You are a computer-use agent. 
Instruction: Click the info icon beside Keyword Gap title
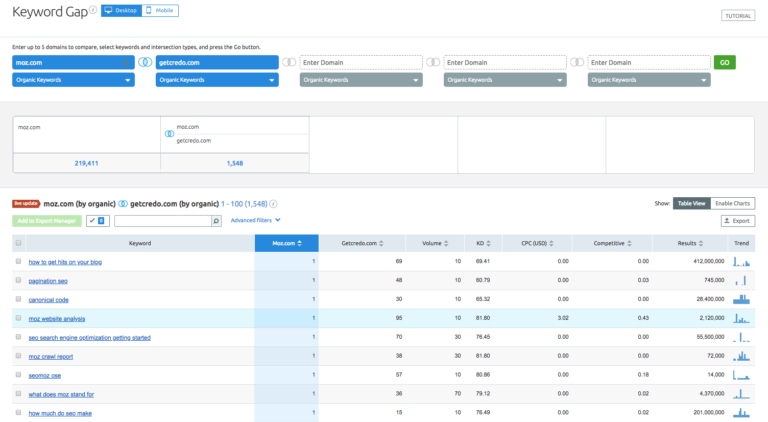tap(93, 10)
